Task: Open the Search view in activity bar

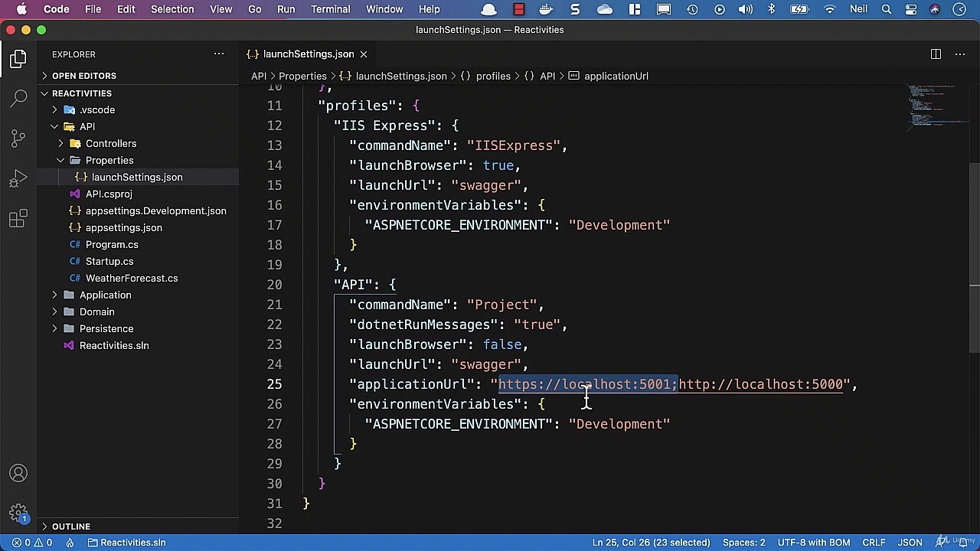Action: click(18, 98)
